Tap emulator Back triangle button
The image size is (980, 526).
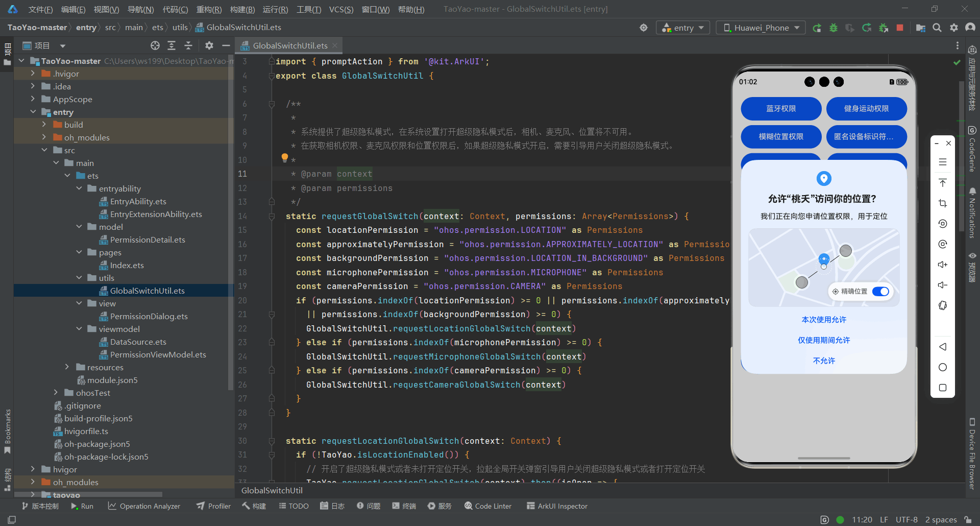[x=943, y=347]
